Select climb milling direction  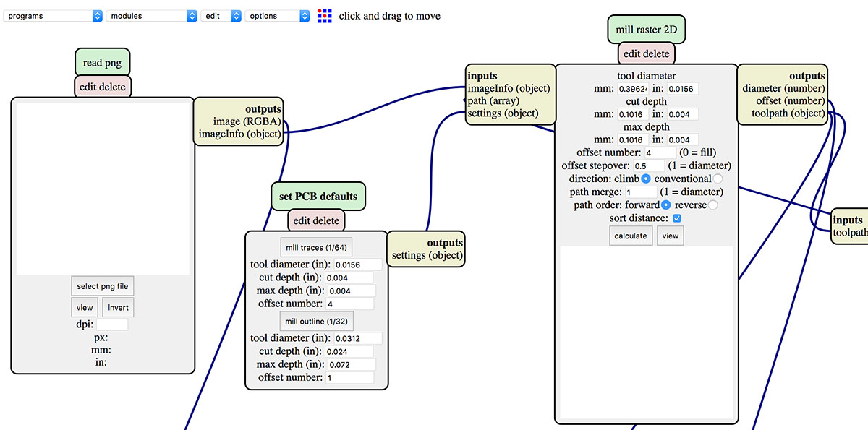tap(647, 179)
